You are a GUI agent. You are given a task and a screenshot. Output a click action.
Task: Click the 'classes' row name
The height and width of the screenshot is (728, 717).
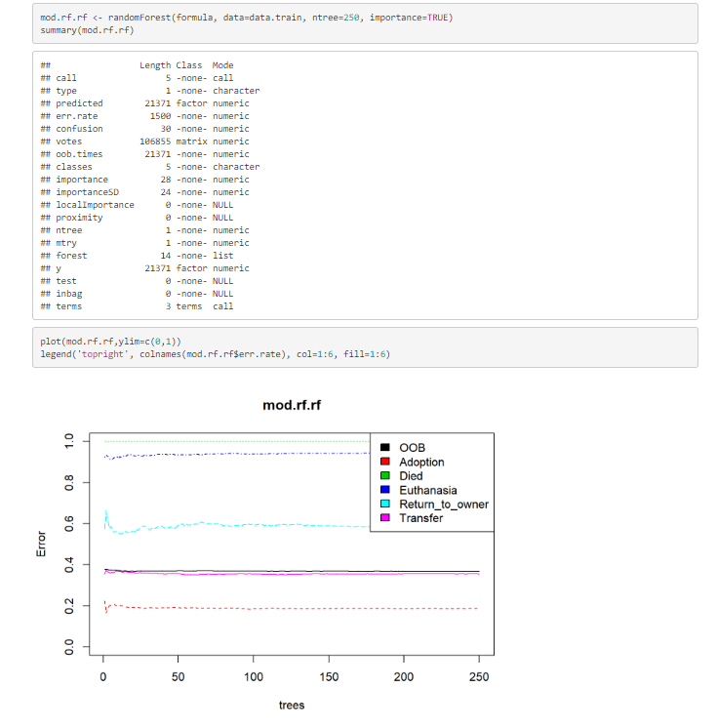[74, 167]
